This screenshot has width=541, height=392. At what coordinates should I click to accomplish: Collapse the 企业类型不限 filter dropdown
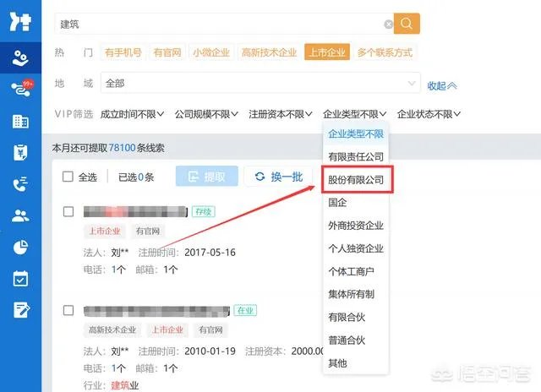tap(355, 114)
